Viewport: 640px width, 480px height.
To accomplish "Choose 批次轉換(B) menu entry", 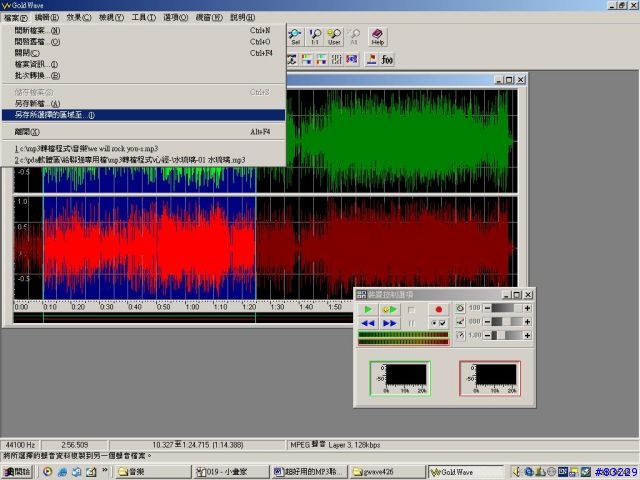I will tap(143, 76).
